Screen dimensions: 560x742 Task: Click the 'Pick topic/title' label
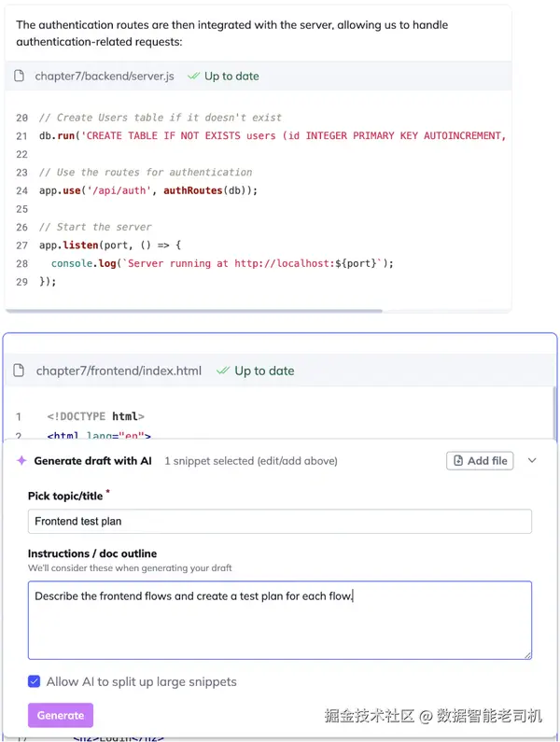point(65,496)
